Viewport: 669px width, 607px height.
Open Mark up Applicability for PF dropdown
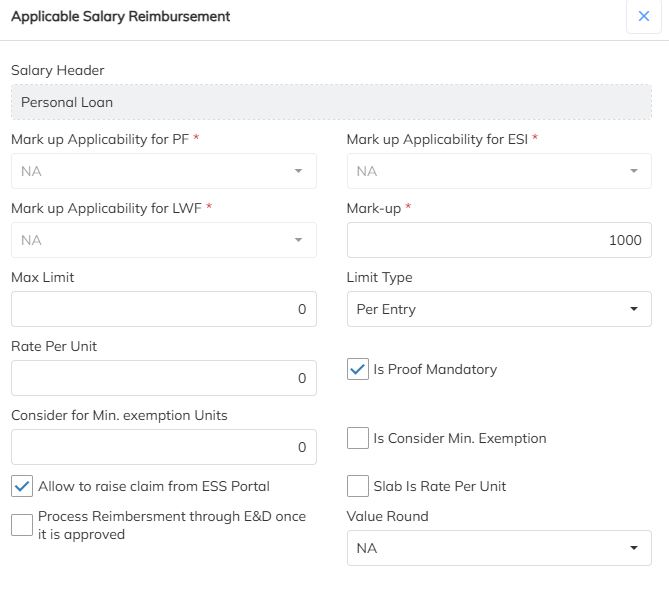coord(163,171)
